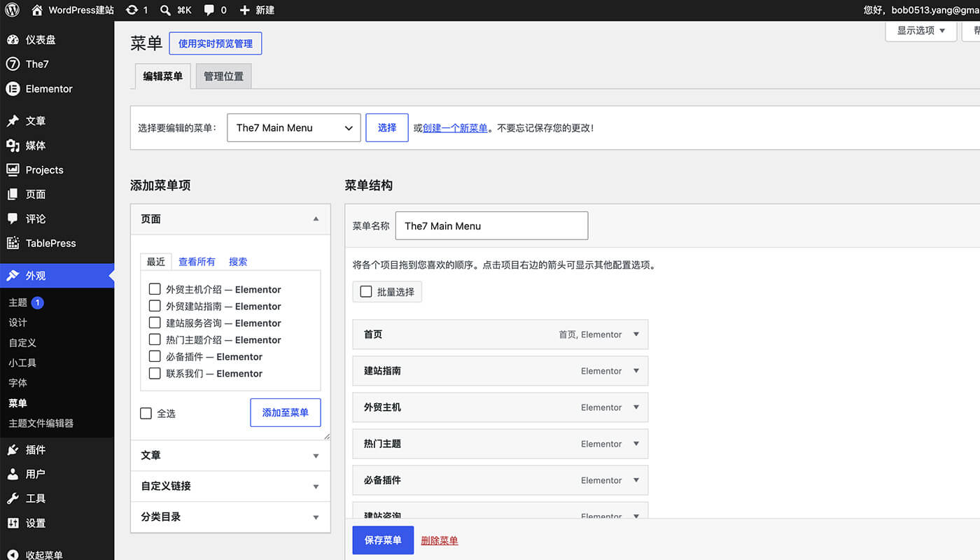The height and width of the screenshot is (560, 980).
Task: Tick the 外贸主机介绍 page checkbox
Action: tap(155, 289)
